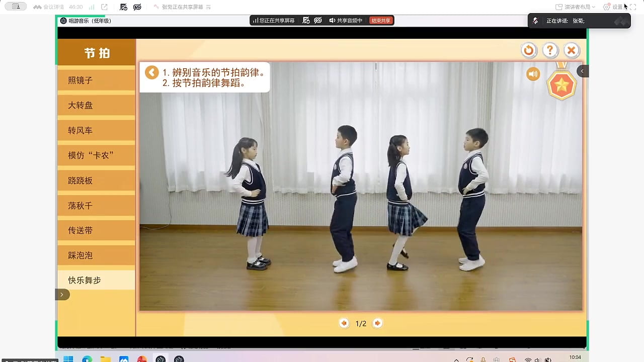644x362 pixels.
Task: Open File Explorer from the taskbar
Action: (105, 359)
